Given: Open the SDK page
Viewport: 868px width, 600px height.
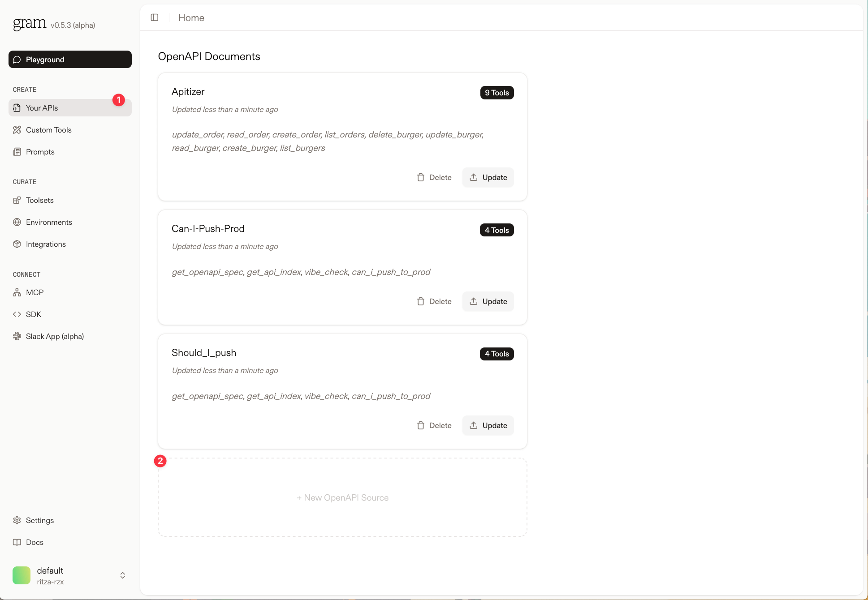Looking at the screenshot, I should (70, 314).
